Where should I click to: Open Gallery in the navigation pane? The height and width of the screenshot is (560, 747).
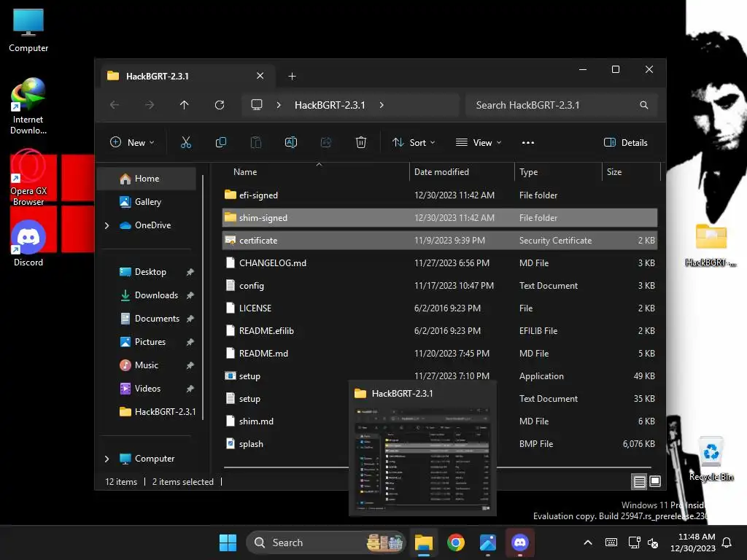(147, 202)
